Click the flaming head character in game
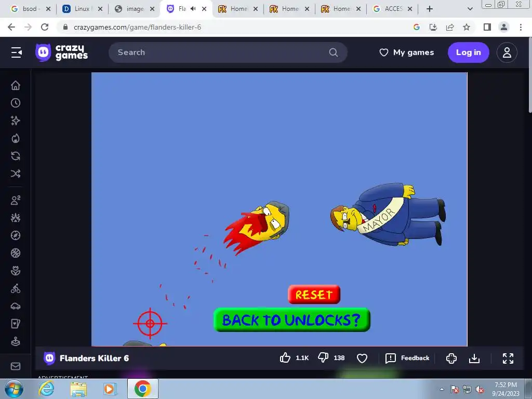 (257, 228)
